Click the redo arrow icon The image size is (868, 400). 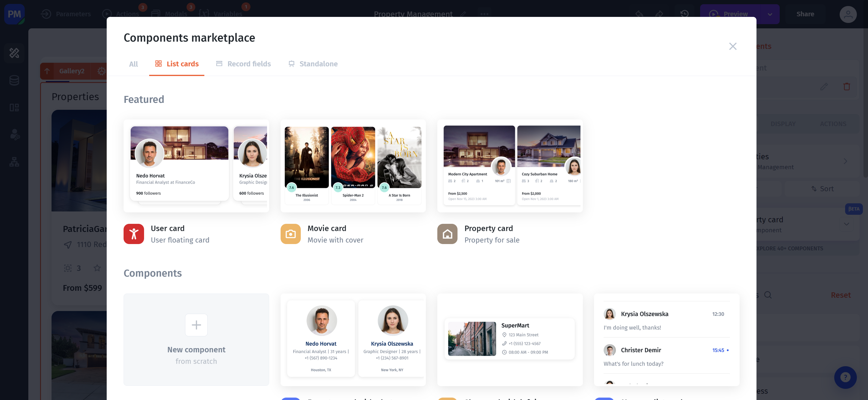[x=659, y=14]
